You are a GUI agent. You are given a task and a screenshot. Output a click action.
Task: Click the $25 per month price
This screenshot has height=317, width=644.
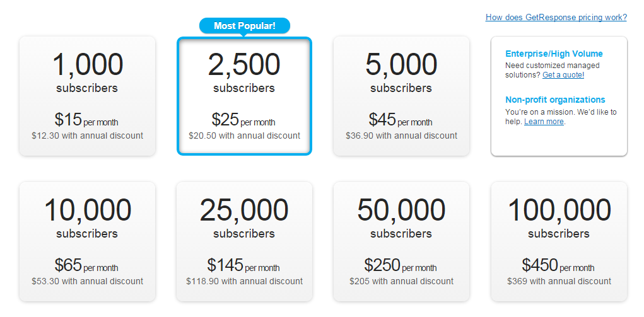tap(244, 120)
